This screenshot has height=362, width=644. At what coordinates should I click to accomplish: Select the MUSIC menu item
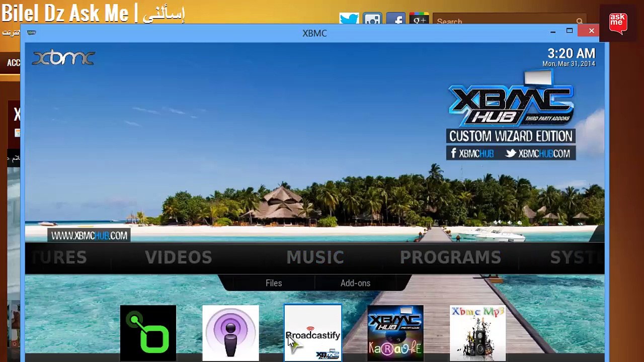click(315, 257)
